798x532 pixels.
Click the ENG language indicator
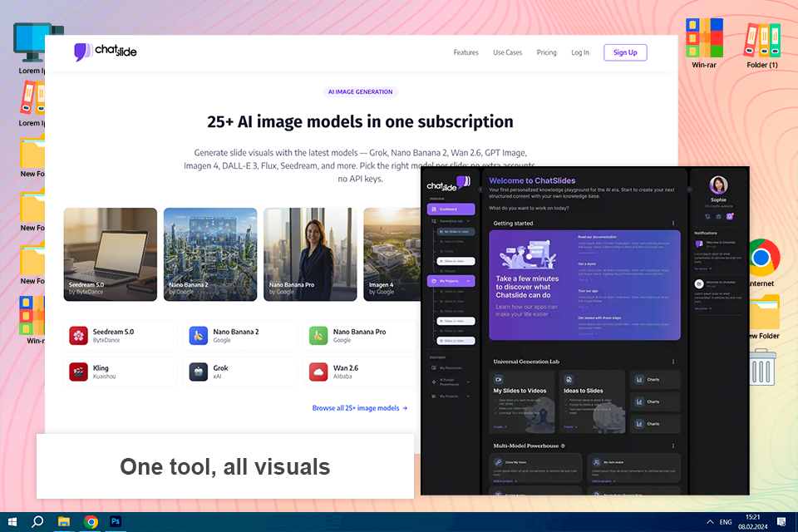click(726, 522)
